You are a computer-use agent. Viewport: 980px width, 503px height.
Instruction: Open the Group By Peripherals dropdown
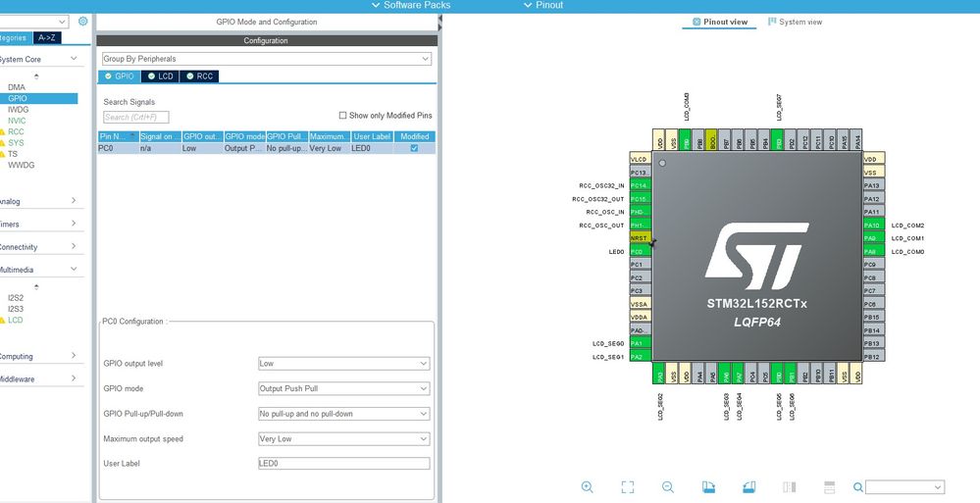(266, 59)
